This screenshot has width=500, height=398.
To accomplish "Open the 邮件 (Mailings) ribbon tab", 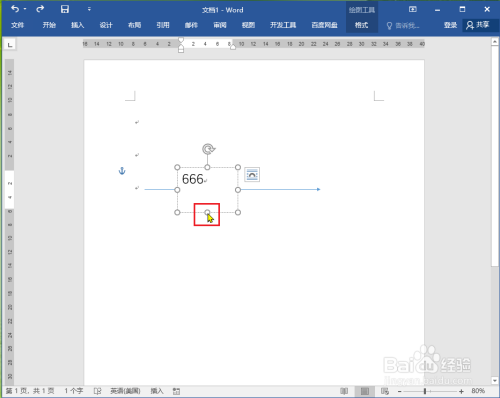I will [191, 25].
